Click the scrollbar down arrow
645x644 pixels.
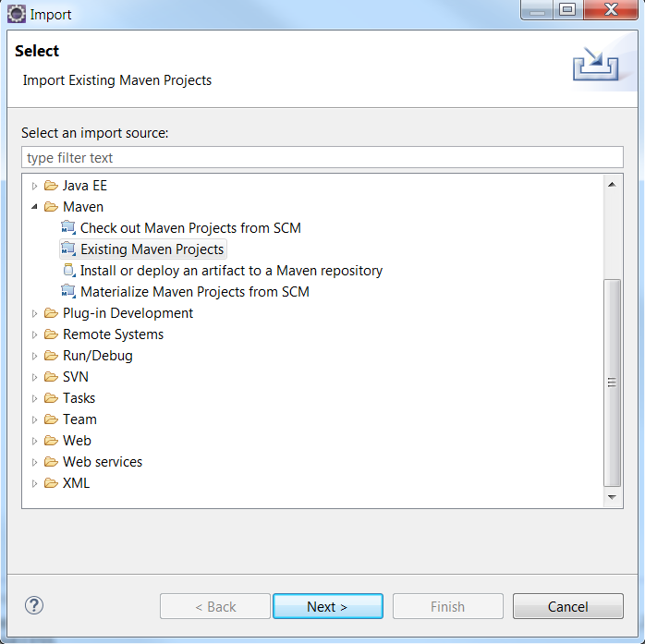(x=612, y=497)
